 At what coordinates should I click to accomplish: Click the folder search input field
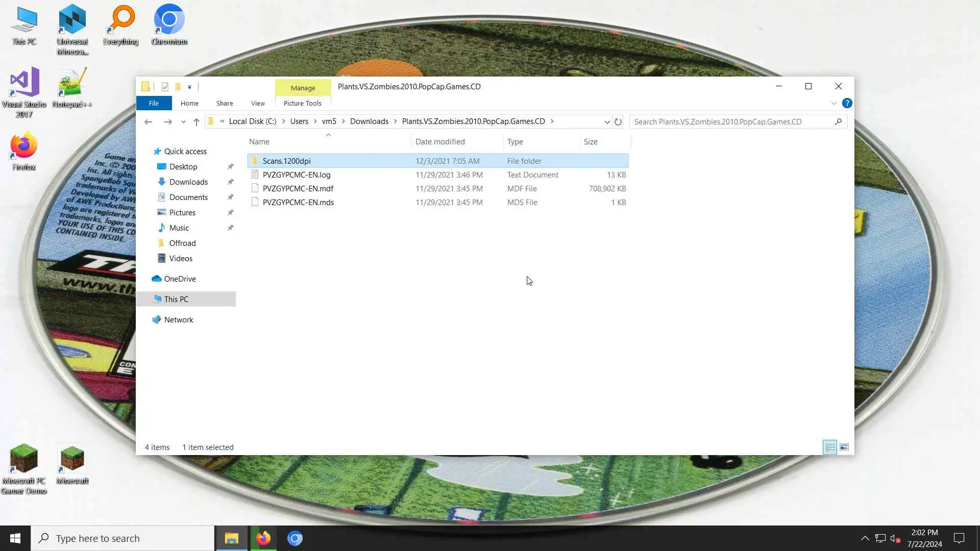(x=730, y=122)
